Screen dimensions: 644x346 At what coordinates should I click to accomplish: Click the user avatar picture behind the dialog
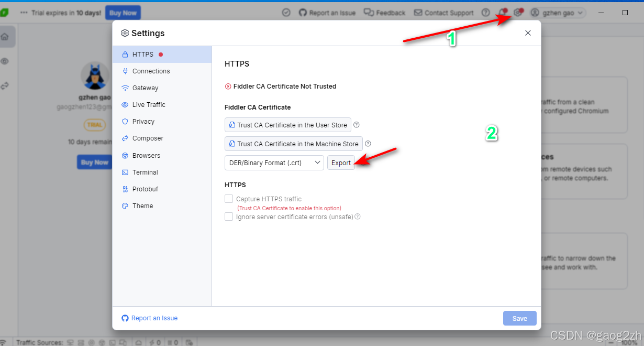pos(95,77)
